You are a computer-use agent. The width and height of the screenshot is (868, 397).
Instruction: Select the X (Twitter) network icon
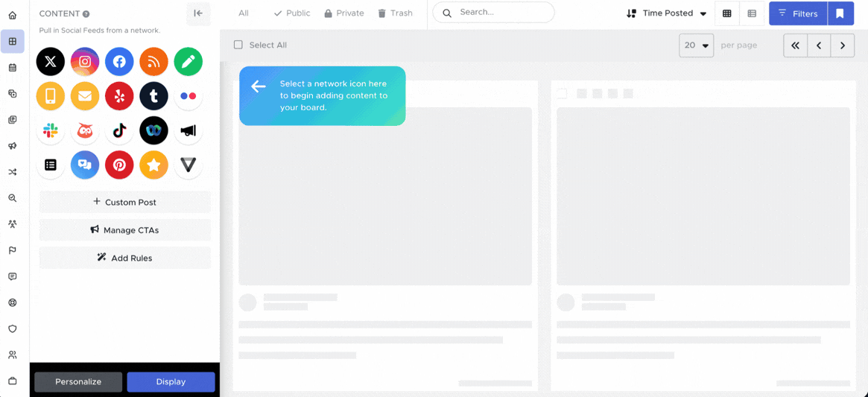[x=51, y=62]
